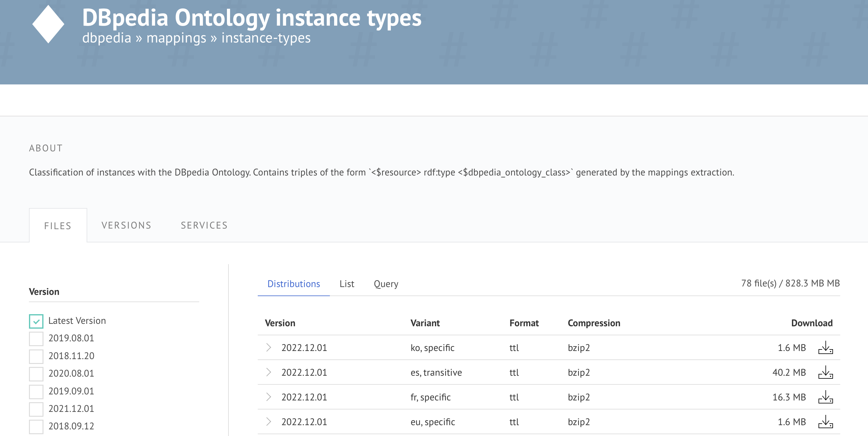868x436 pixels.
Task: Click the eu, specific variant cell
Action: pyautogui.click(x=433, y=422)
